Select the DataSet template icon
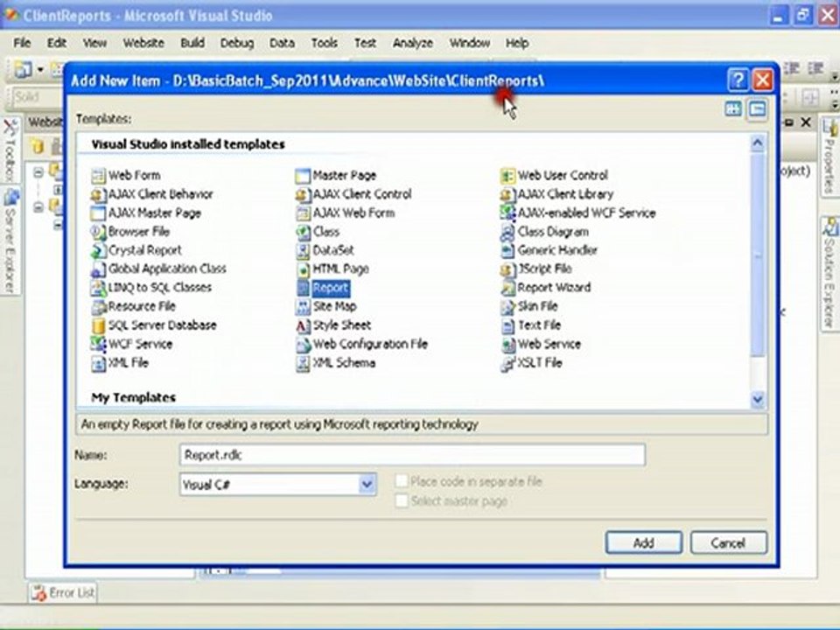This screenshot has width=840, height=630. (x=303, y=251)
